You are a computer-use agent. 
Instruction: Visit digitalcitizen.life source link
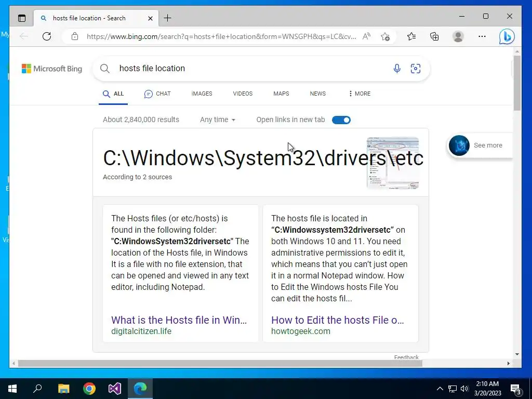point(141,331)
